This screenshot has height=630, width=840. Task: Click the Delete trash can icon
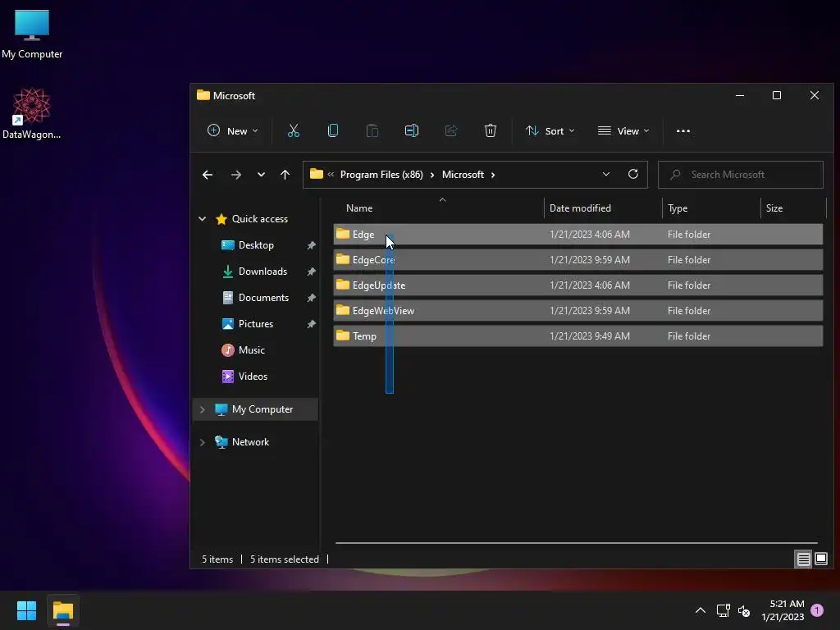point(491,130)
